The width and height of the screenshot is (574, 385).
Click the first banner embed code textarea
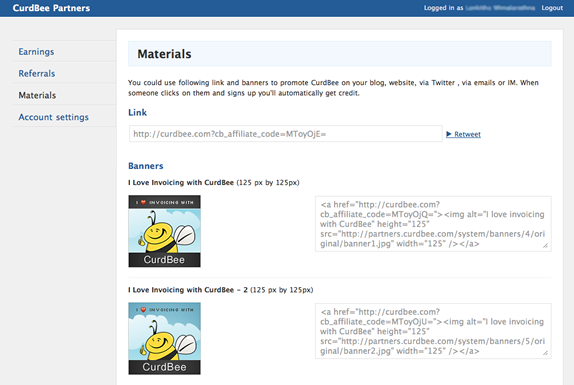[x=433, y=224]
